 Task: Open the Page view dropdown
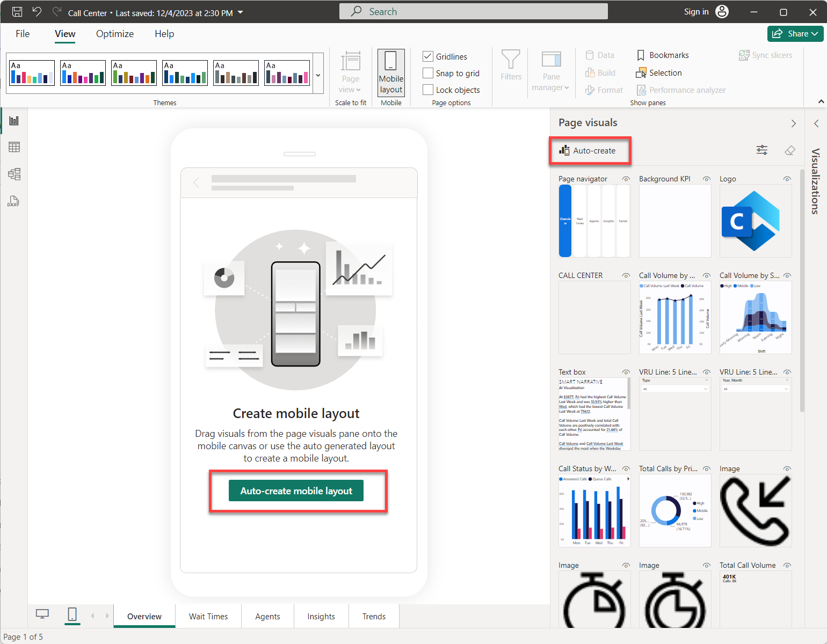point(350,75)
